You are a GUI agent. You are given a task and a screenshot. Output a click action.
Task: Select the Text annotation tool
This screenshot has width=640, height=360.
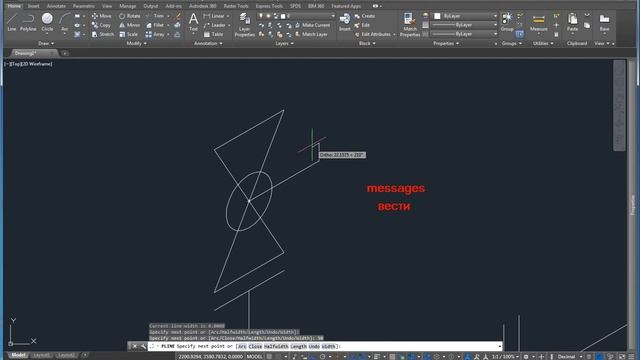pos(193,22)
